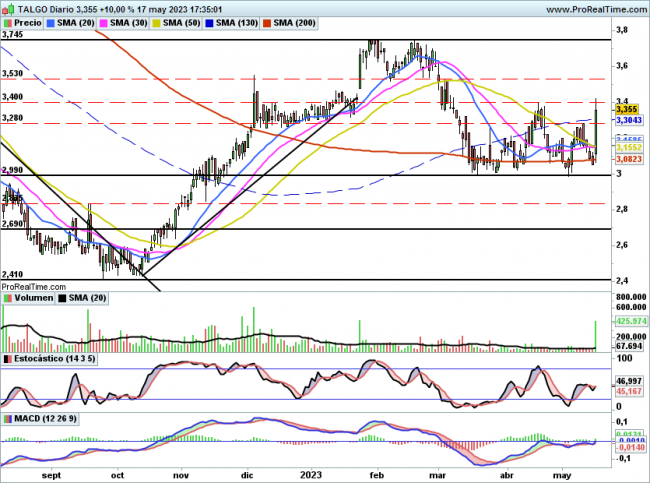650x483 pixels.
Task: Click the Volumen panel legend icon
Action: pyautogui.click(x=8, y=296)
